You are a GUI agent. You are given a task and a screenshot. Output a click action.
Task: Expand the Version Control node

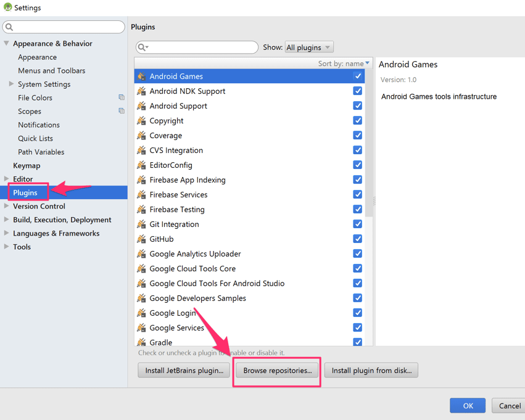6,206
